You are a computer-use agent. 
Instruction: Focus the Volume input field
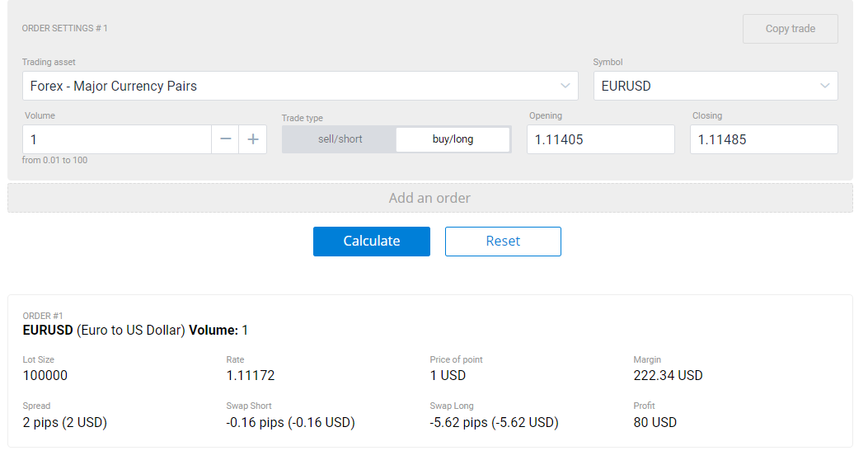(x=117, y=139)
